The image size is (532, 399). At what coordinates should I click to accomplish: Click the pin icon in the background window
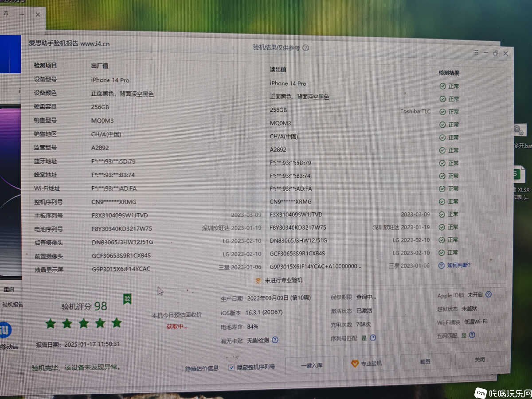[6, 14]
